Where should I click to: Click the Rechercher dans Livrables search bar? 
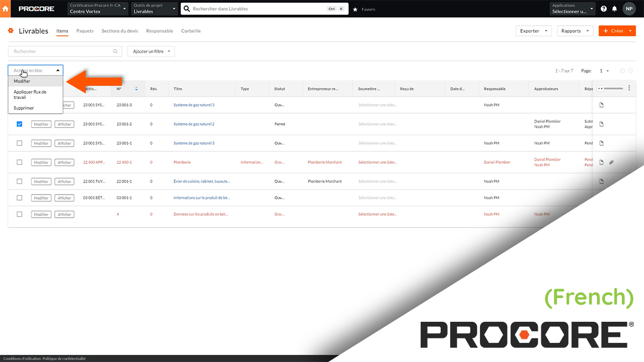(x=265, y=9)
